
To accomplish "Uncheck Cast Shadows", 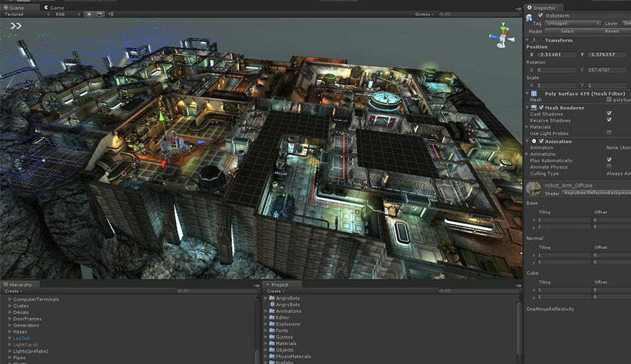I will click(609, 114).
